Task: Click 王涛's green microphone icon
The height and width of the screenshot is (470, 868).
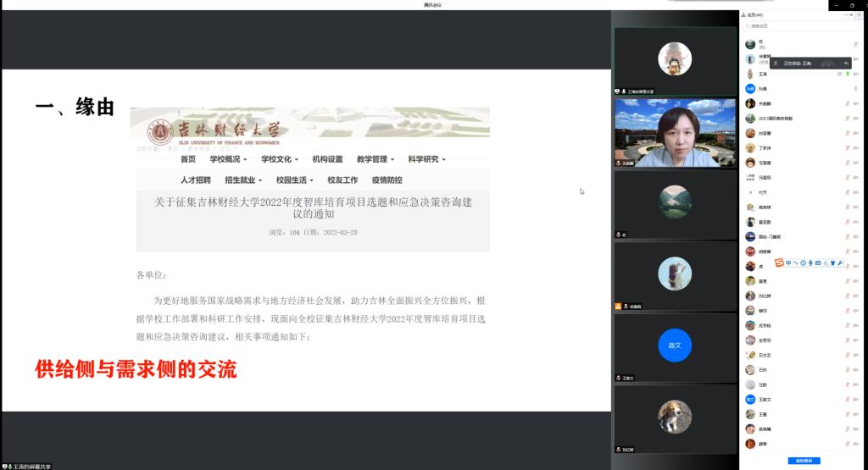Action: pyautogui.click(x=847, y=74)
